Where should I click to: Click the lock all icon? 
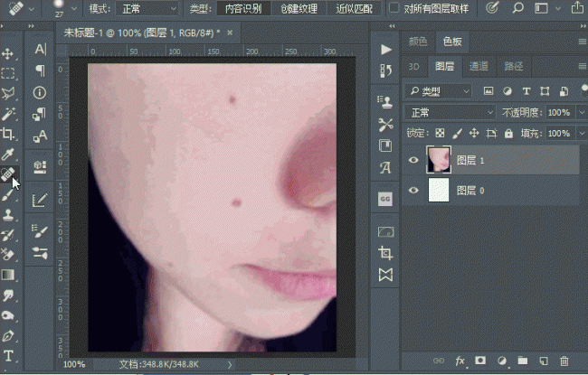coord(508,133)
